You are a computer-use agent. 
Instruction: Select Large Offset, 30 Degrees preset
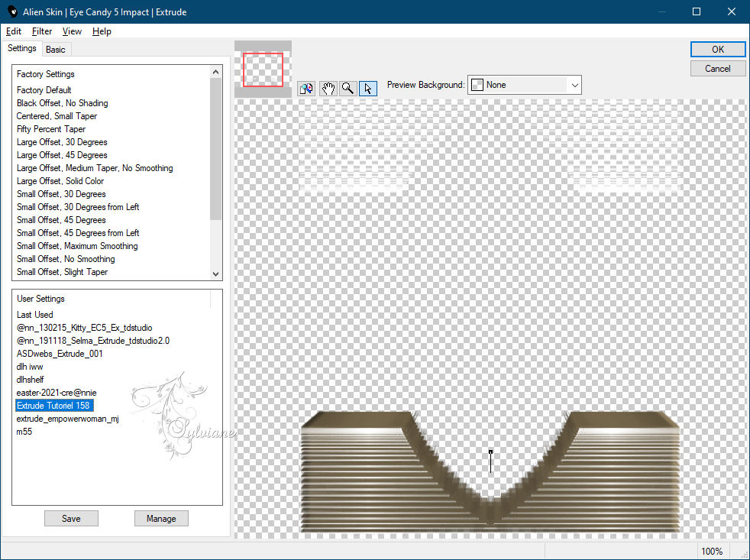tap(62, 142)
